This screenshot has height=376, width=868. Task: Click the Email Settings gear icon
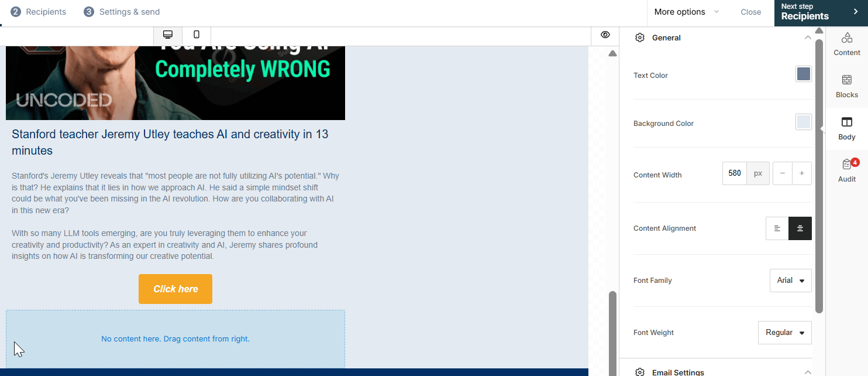640,372
